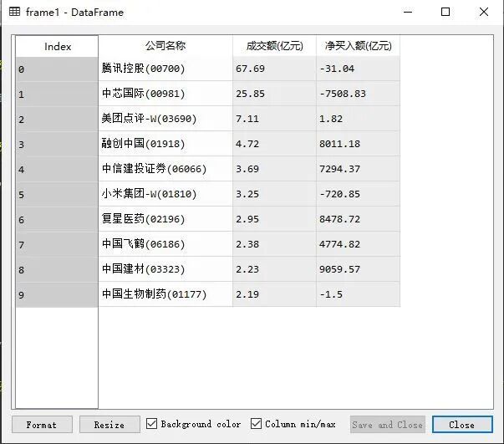Viewport: 504px width, 444px height.
Task: Click the 3.69 value cell
Action: pyautogui.click(x=274, y=169)
